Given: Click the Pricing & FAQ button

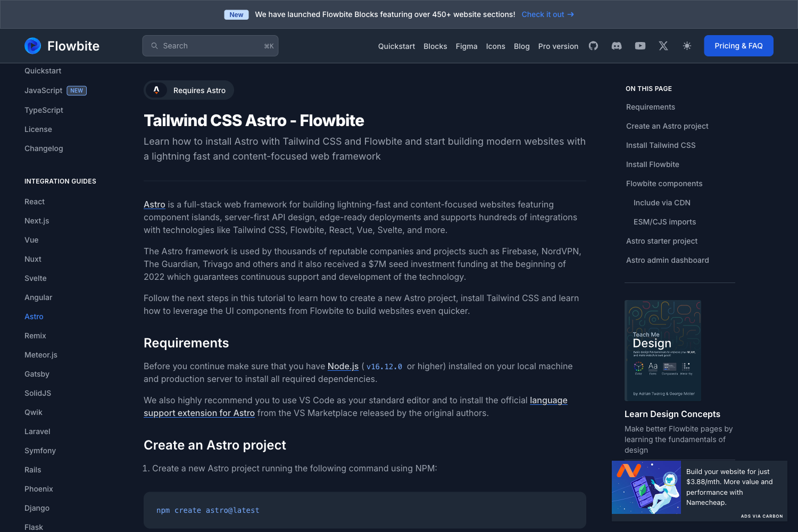Looking at the screenshot, I should (x=738, y=46).
